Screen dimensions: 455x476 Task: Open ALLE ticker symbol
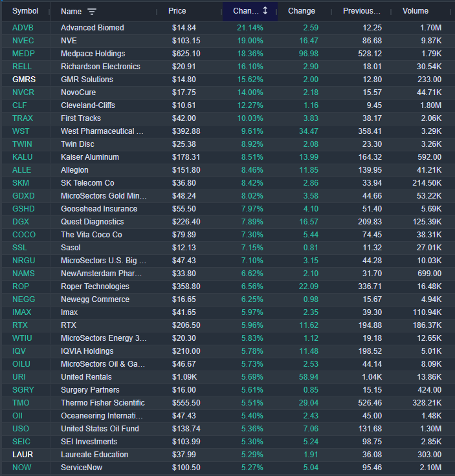pyautogui.click(x=21, y=170)
